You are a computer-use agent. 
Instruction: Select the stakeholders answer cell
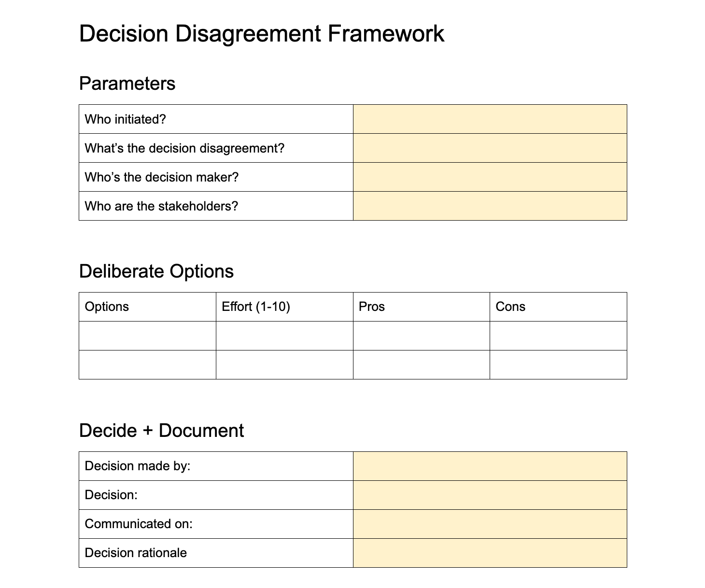pyautogui.click(x=490, y=206)
